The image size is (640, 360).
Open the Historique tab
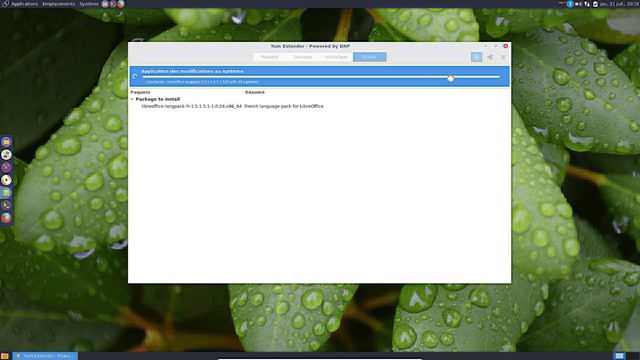pos(336,57)
